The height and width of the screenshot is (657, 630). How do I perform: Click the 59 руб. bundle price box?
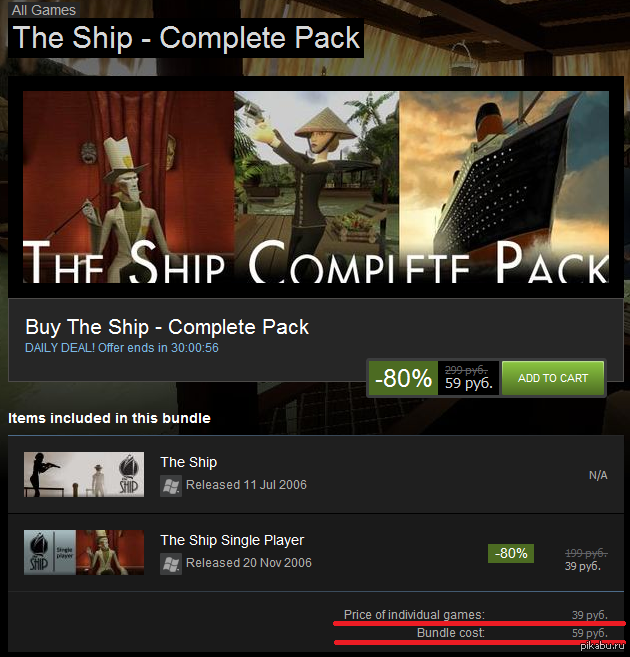click(468, 378)
